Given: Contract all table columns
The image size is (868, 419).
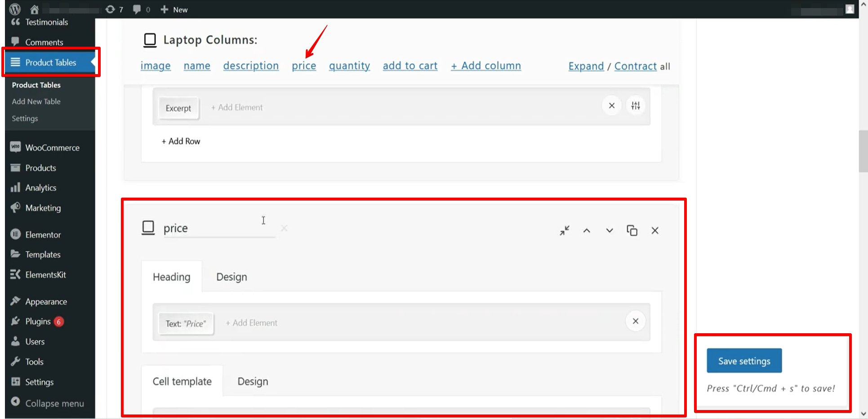Looking at the screenshot, I should [x=635, y=66].
